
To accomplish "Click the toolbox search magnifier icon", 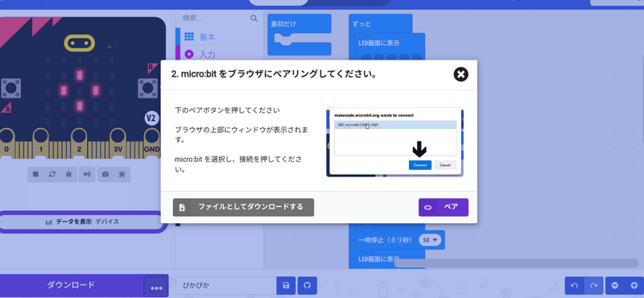I will [x=254, y=18].
